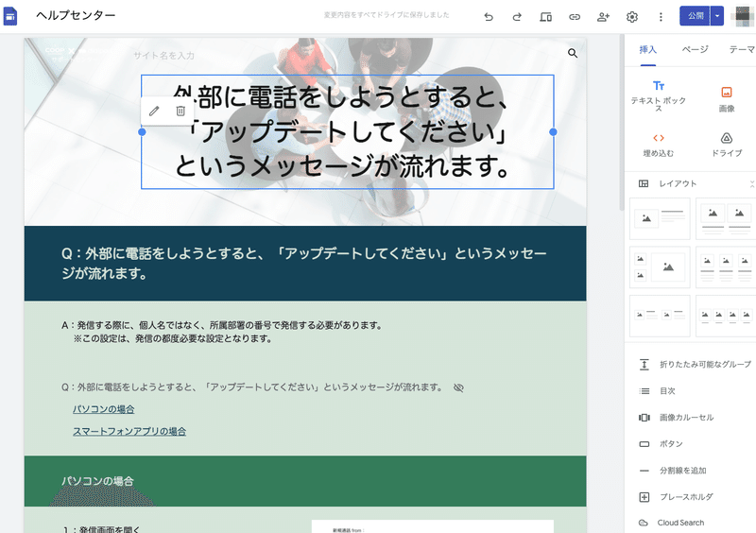This screenshot has height=533, width=756.
Task: Insert a テキスト ボックス
Action: click(658, 95)
